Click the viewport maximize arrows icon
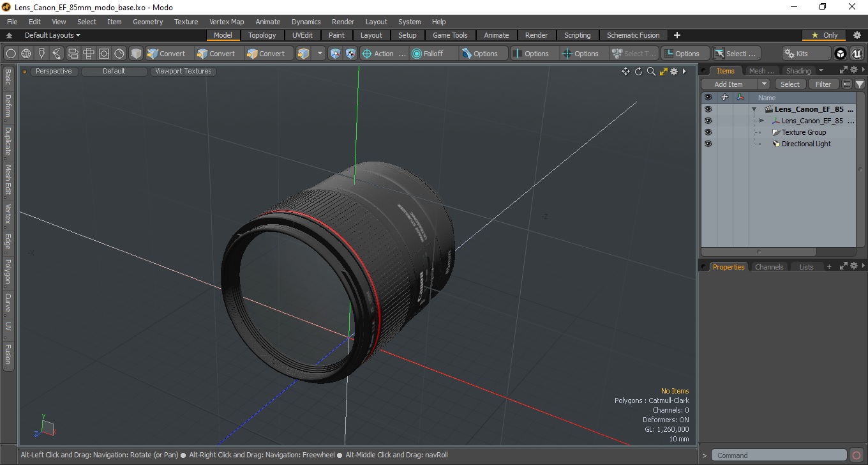The width and height of the screenshot is (868, 465). click(663, 72)
